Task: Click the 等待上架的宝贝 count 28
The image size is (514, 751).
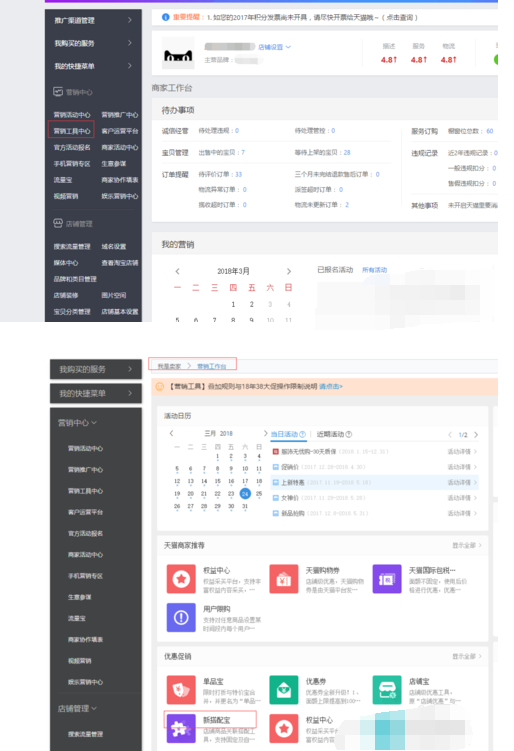Action: 347,152
